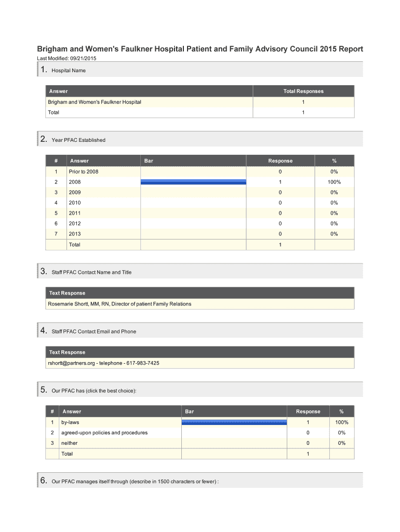Click the Our PFAC manages itself through heading
Image resolution: width=400 pixels, height=532 pixels.
click(135, 482)
